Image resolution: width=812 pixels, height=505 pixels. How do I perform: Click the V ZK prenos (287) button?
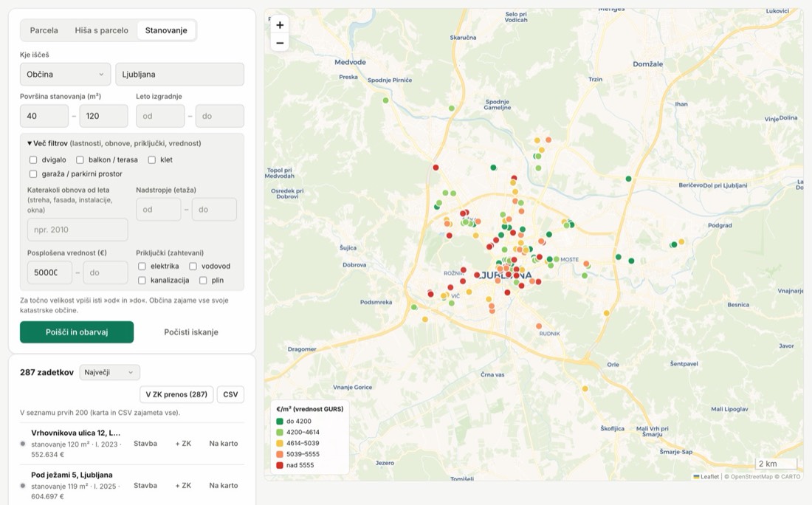pos(176,394)
